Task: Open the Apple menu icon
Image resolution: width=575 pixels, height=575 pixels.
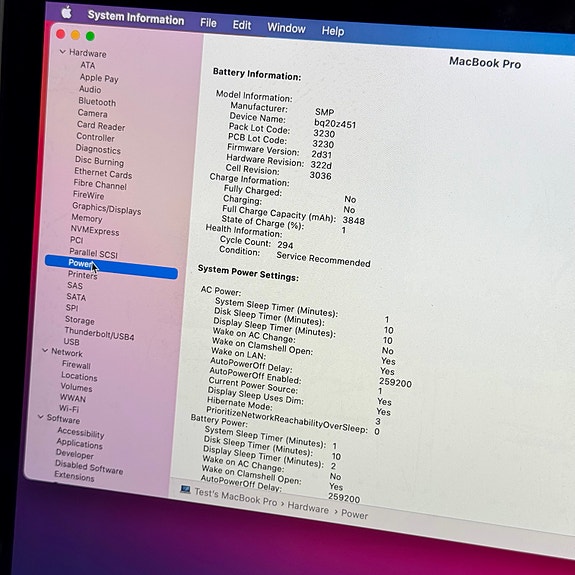Action: [66, 12]
